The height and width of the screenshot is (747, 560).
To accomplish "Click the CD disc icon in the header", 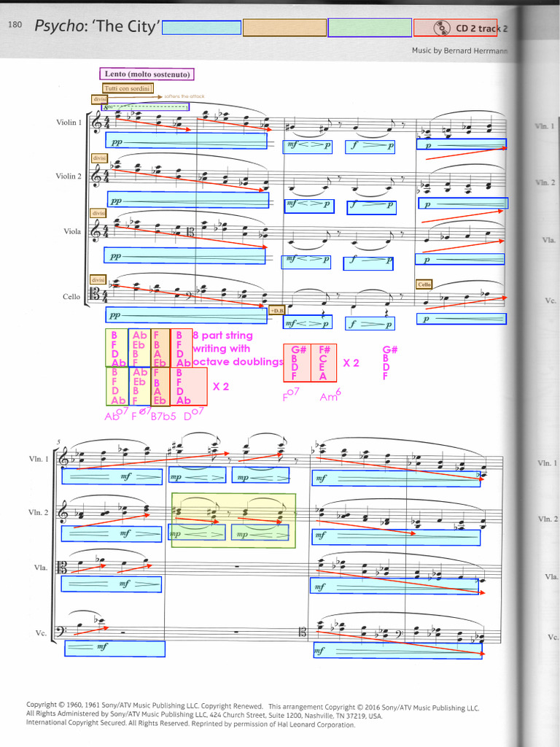I will pyautogui.click(x=442, y=28).
